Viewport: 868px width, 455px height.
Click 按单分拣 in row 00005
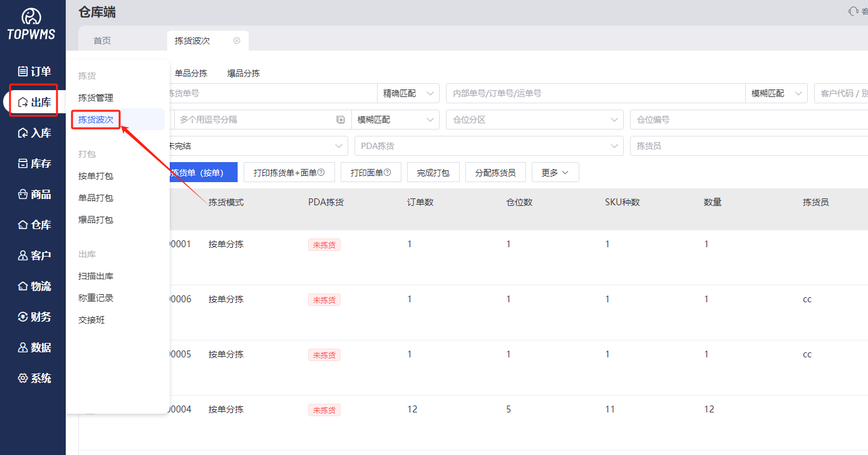(x=226, y=354)
